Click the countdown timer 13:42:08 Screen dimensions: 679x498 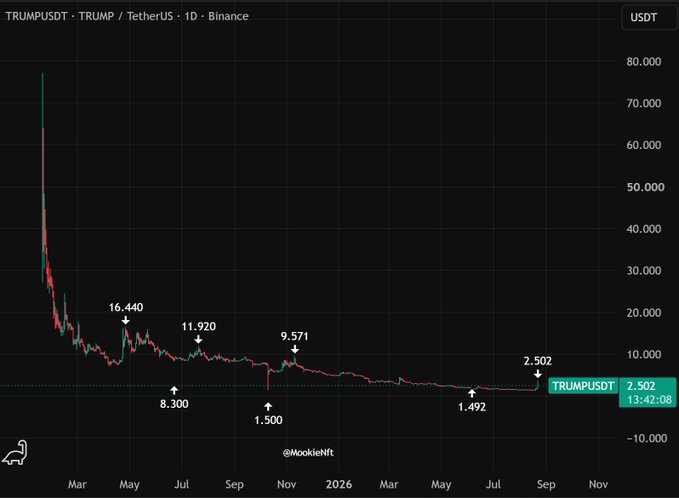pos(649,399)
